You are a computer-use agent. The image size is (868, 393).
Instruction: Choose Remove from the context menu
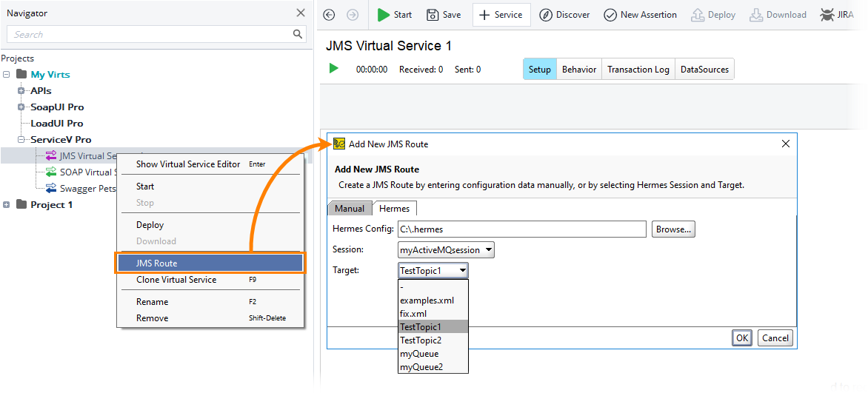point(210,318)
